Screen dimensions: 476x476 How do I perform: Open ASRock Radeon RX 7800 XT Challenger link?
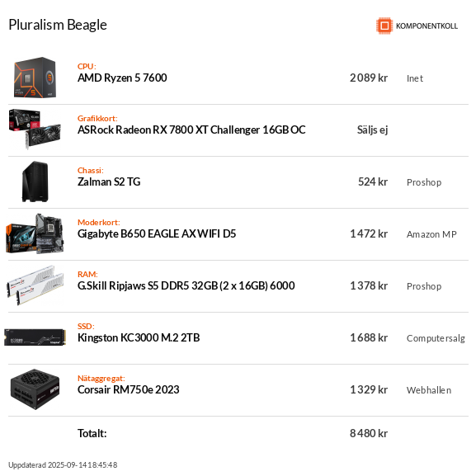(x=191, y=130)
